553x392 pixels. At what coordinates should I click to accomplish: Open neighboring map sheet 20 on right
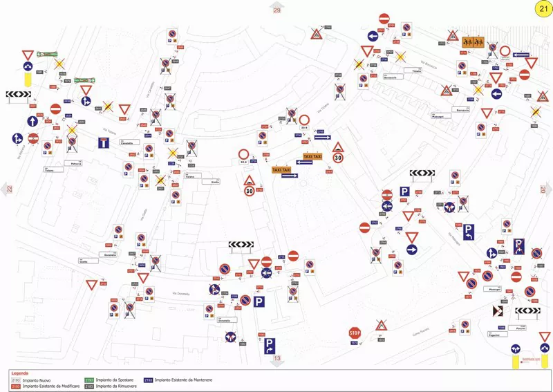click(544, 189)
